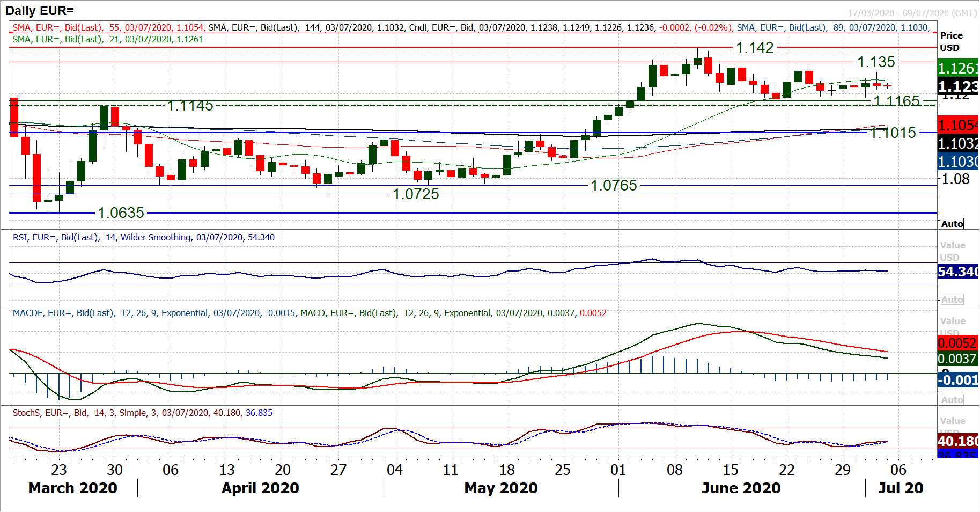This screenshot has height=512, width=980.
Task: Select the red 1.1054 SMA price tag
Action: coord(957,125)
